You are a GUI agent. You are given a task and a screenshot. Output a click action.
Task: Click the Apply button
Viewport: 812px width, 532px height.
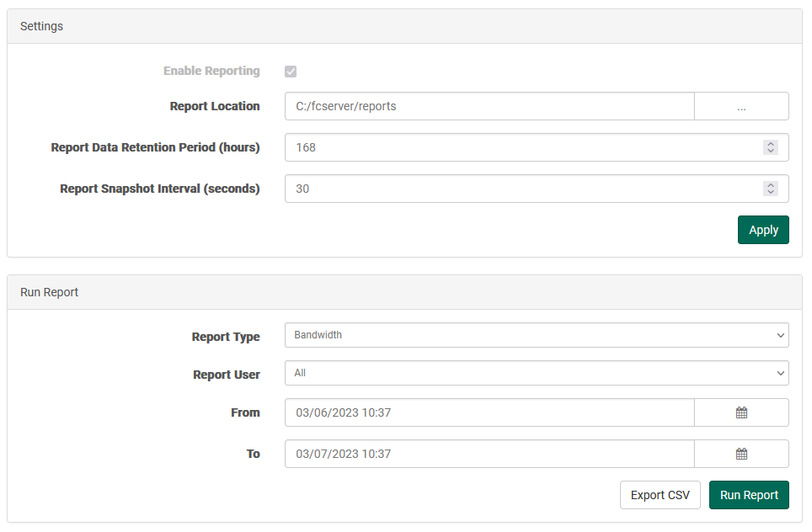(x=763, y=230)
